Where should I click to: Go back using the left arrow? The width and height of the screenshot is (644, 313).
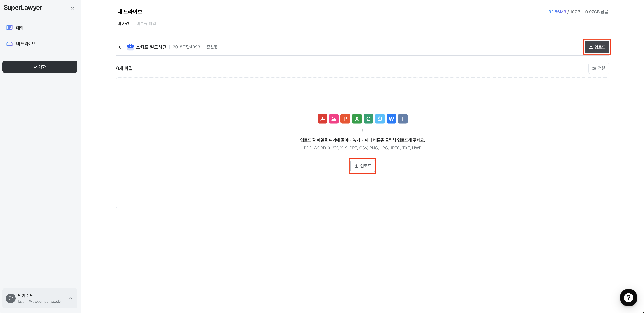pos(120,47)
